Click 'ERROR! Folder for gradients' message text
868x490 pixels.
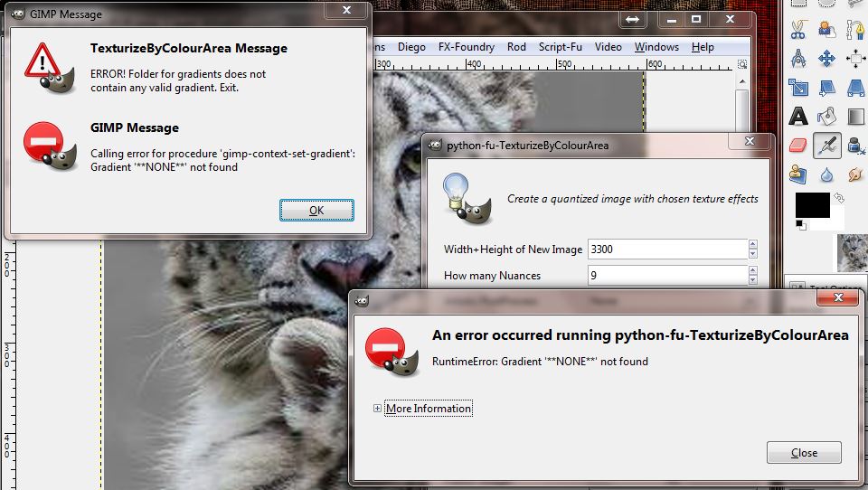(x=178, y=80)
